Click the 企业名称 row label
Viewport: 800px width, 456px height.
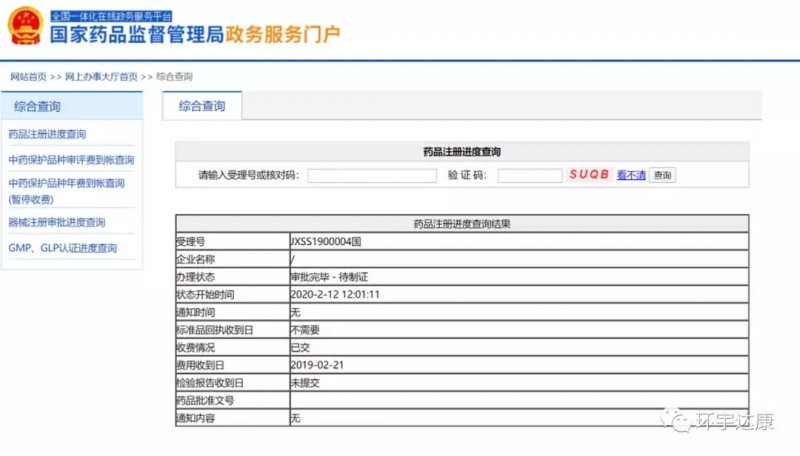(195, 259)
